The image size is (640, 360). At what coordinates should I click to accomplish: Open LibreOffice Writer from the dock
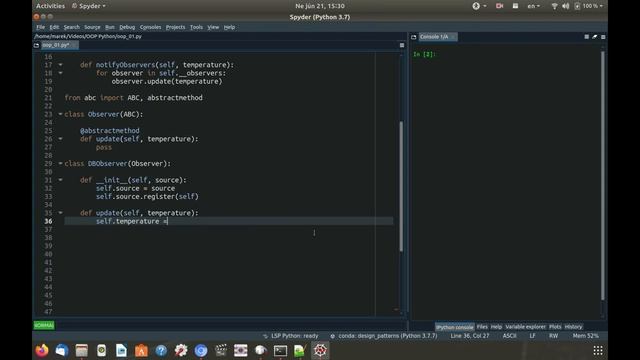121,350
